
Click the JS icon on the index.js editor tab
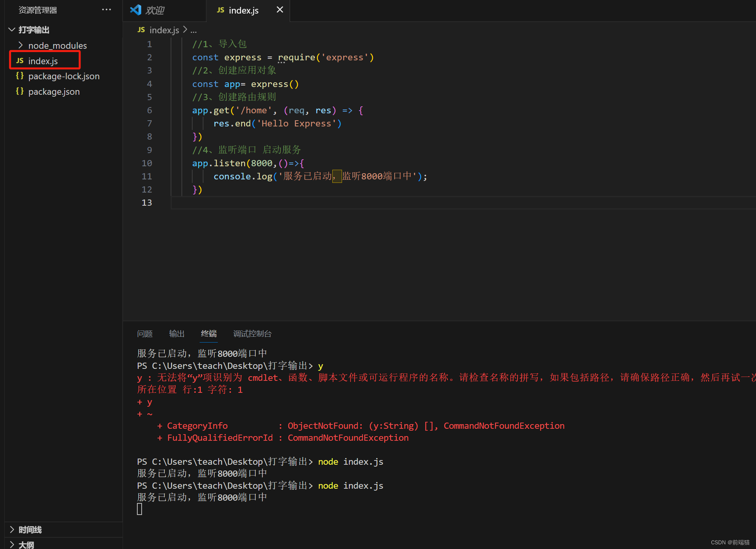pos(220,10)
